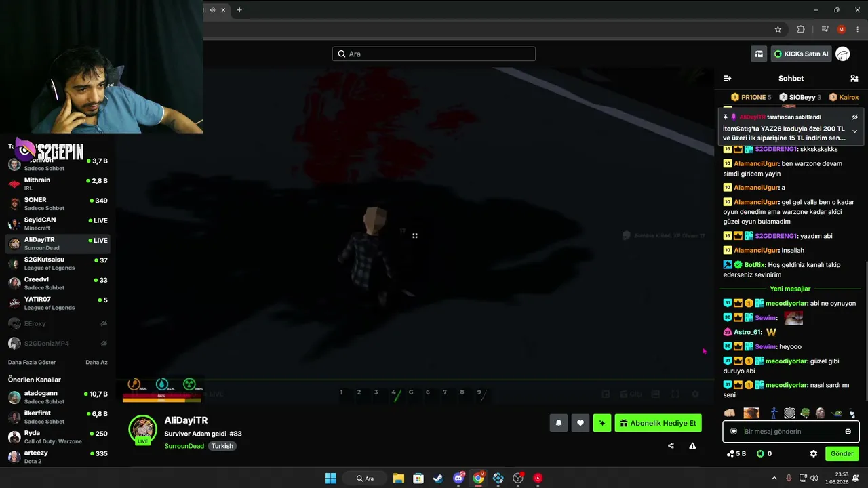Click the green sparkle subscribe button
Image resolution: width=868 pixels, height=488 pixels.
(601, 423)
